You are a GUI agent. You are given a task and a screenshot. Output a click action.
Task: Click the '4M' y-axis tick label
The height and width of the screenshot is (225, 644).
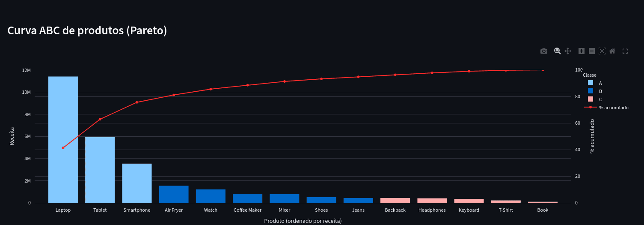(x=27, y=159)
